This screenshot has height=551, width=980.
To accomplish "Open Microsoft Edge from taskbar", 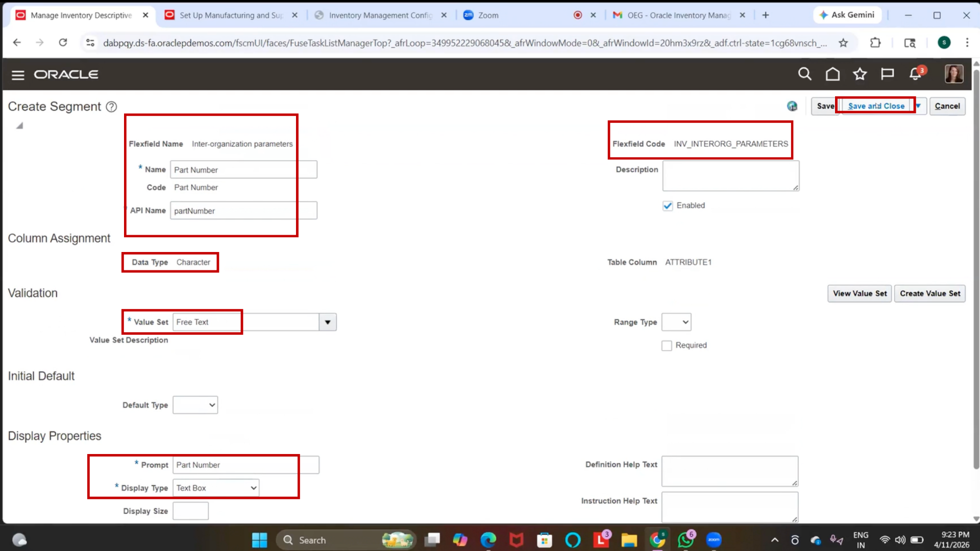I will 488,540.
